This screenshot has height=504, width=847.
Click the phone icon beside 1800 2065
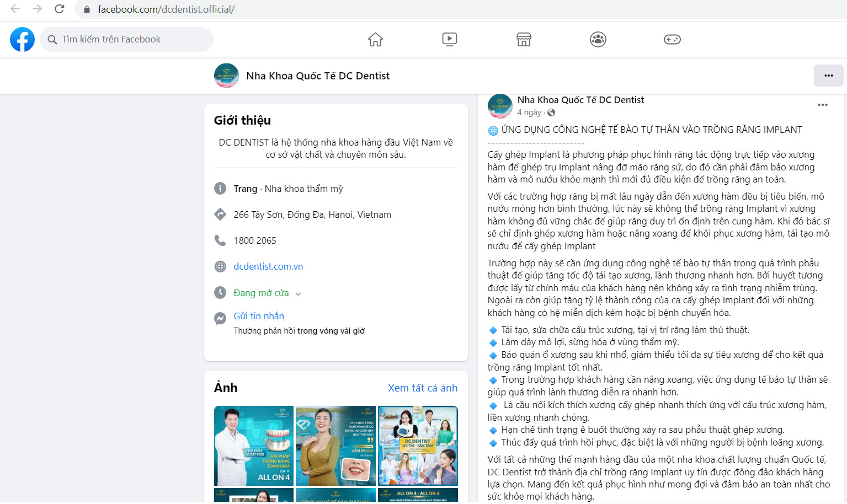coord(220,240)
